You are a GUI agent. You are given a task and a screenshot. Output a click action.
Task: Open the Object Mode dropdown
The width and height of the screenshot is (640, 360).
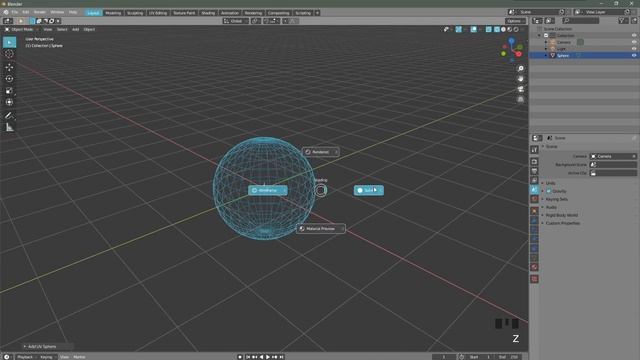tap(21, 29)
